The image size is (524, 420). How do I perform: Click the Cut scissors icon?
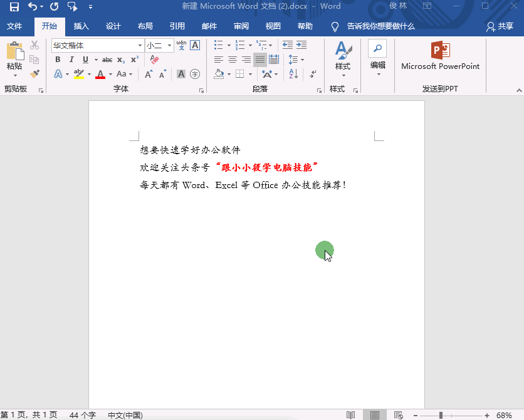[34, 46]
